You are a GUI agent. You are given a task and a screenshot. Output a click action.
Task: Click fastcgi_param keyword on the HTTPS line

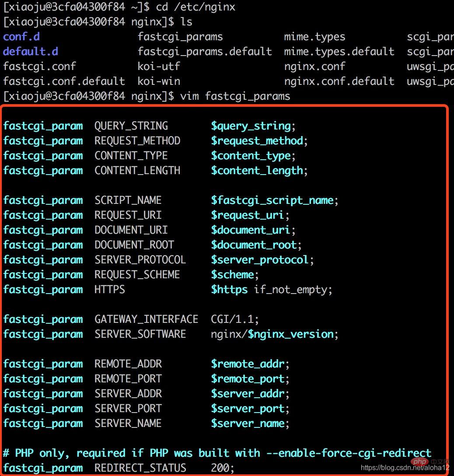pyautogui.click(x=43, y=290)
